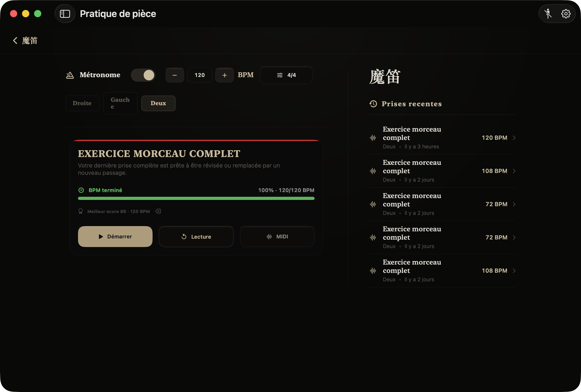Click the large 魔笛 piece heading
This screenshot has width=581, height=392.
coord(385,77)
